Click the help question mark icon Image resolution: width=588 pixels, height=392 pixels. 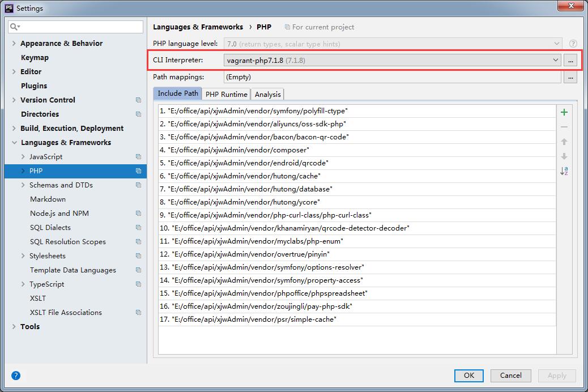click(x=16, y=375)
